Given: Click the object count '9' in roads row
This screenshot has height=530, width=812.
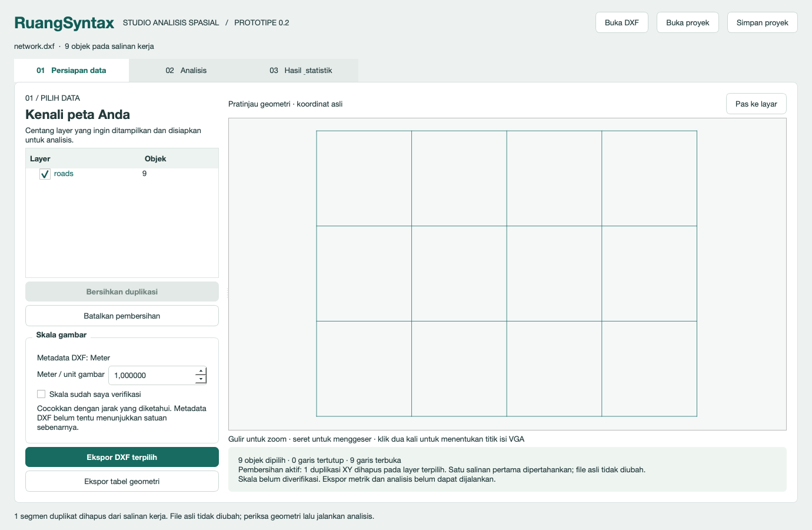Looking at the screenshot, I should pos(144,174).
